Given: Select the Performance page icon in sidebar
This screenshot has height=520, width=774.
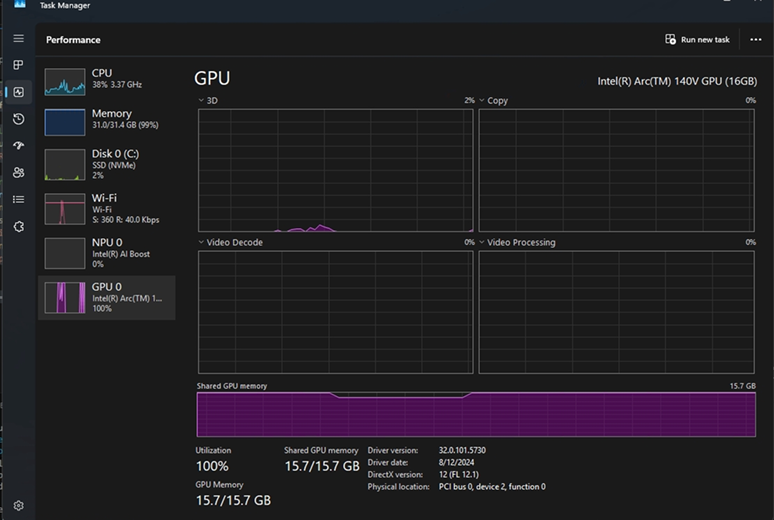Looking at the screenshot, I should coord(18,92).
